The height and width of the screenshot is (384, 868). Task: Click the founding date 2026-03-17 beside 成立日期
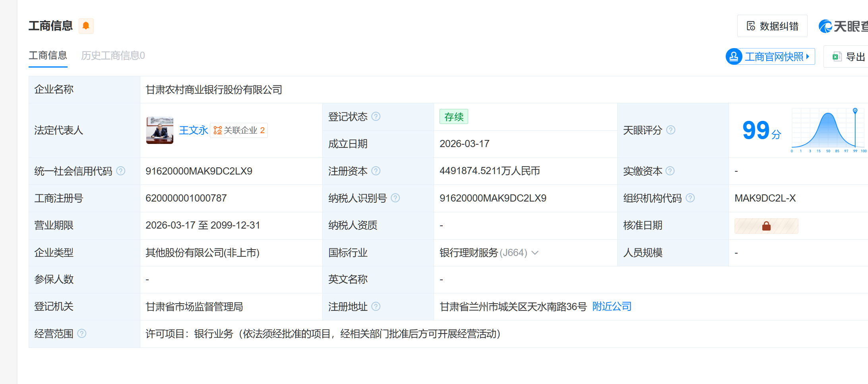pyautogui.click(x=464, y=144)
